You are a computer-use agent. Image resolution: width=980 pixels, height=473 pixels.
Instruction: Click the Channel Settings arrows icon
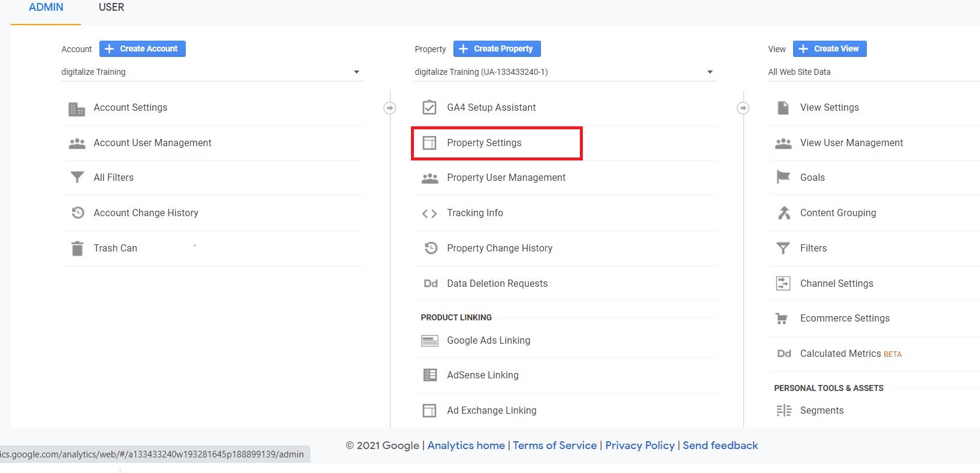click(x=783, y=283)
